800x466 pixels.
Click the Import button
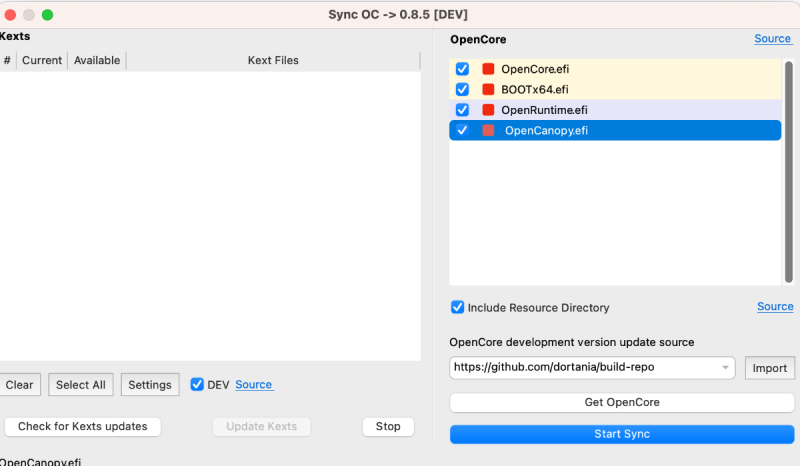[x=769, y=368]
